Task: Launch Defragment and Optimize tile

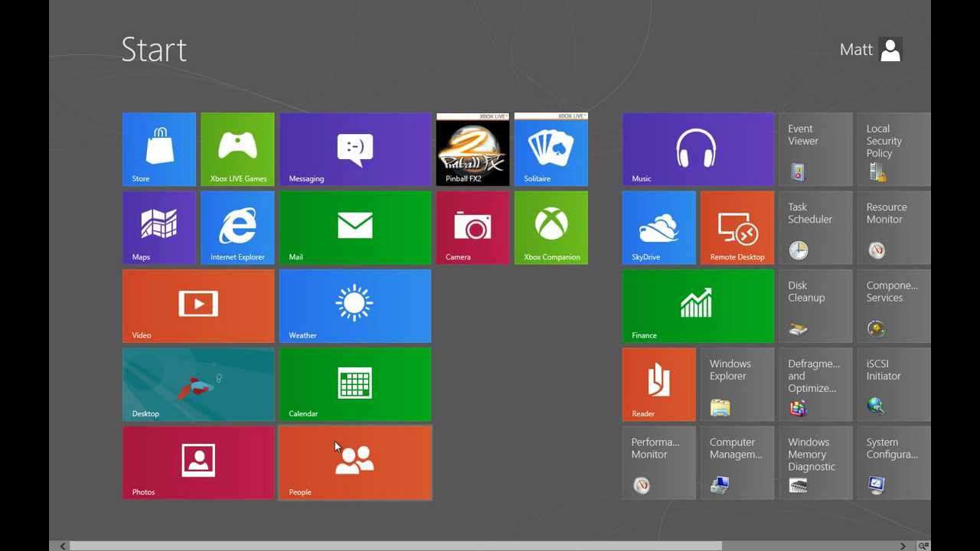Action: pos(815,384)
